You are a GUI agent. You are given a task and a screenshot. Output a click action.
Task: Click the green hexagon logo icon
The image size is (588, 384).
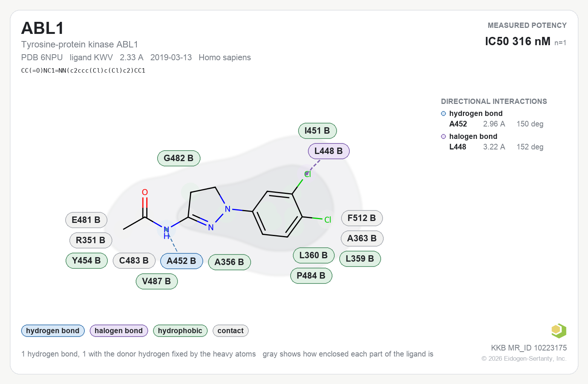coord(559,331)
